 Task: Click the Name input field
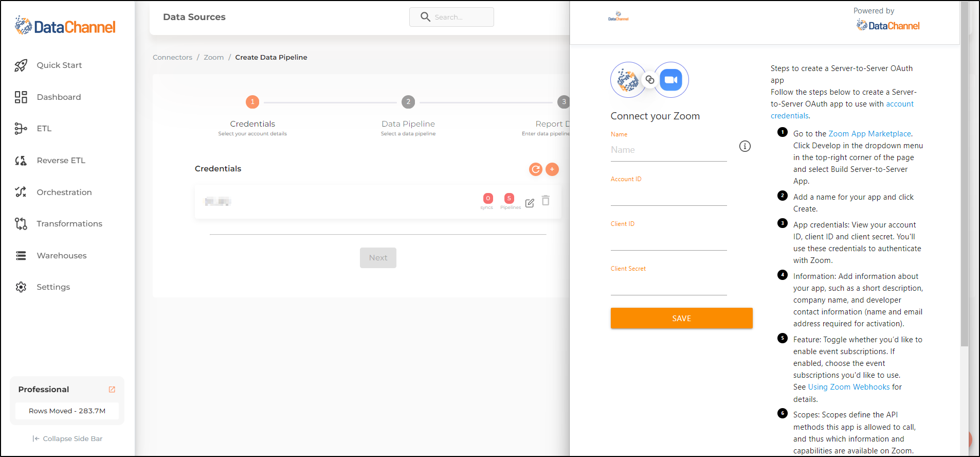[x=668, y=150]
